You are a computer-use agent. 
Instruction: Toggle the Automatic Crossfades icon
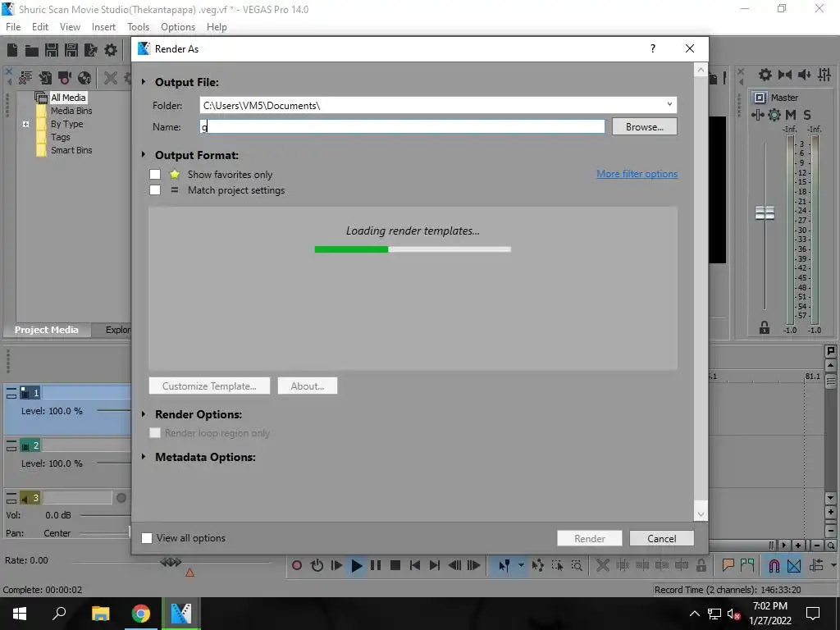[794, 565]
